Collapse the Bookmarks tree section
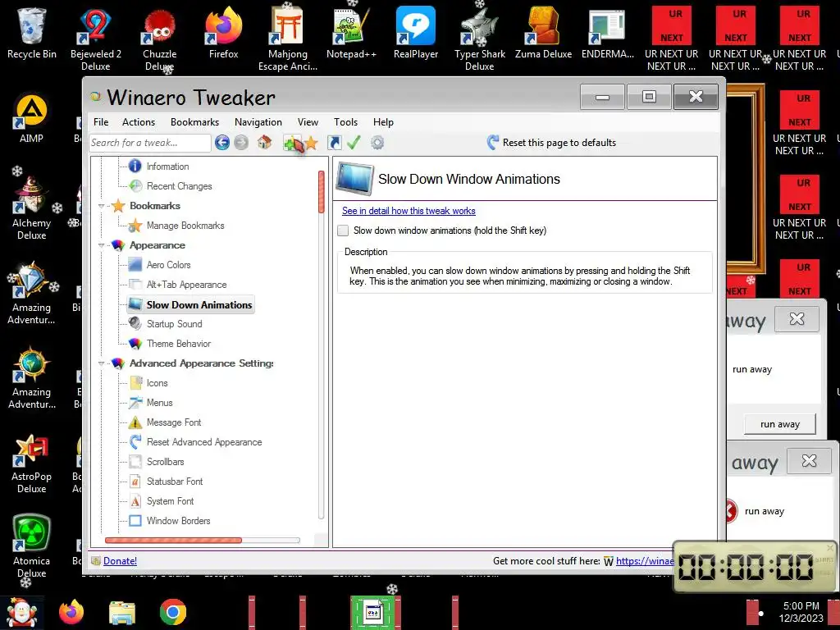Image resolution: width=840 pixels, height=630 pixels. coord(101,206)
